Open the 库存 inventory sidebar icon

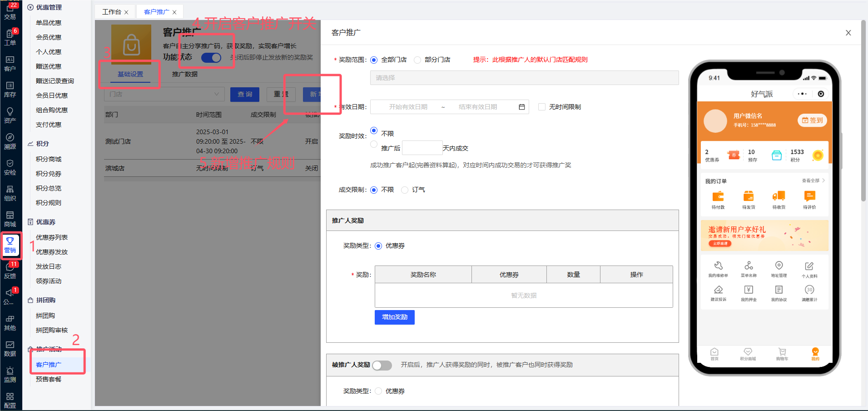10,90
